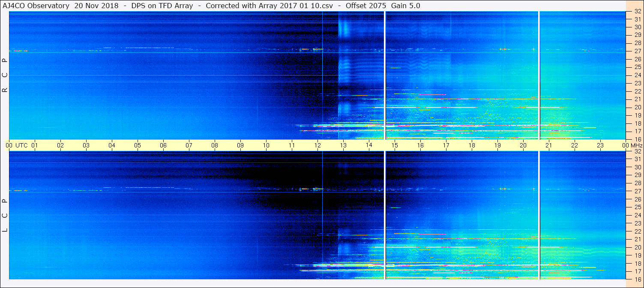Viewport: 644px width, 288px height.
Task: Click hour label '02' on time axis
Action: (x=60, y=145)
